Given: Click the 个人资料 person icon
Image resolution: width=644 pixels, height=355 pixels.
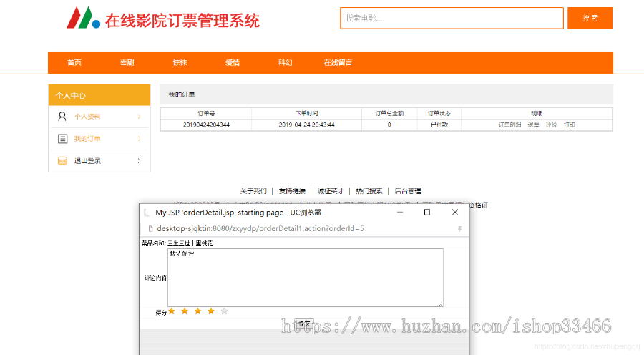Looking at the screenshot, I should click(x=62, y=117).
